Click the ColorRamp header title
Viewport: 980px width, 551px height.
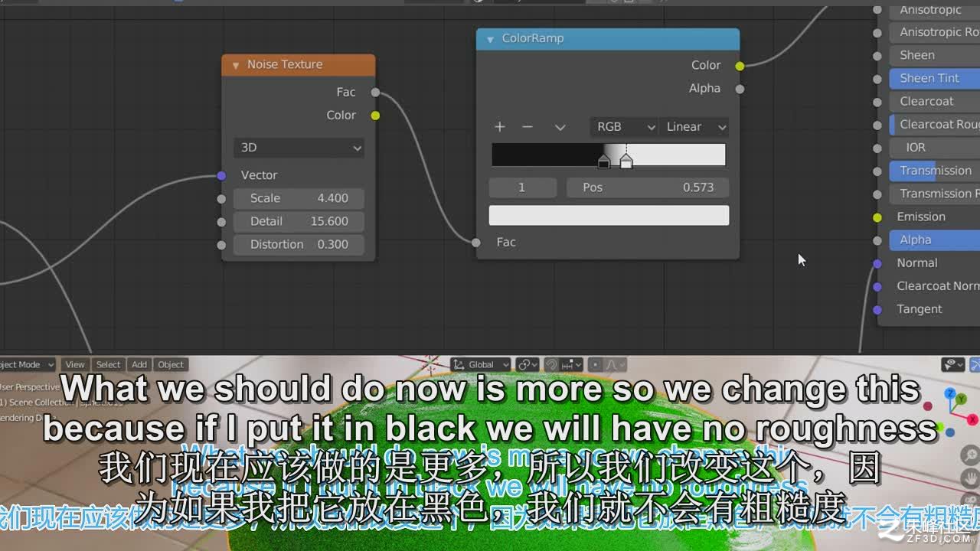pos(533,39)
